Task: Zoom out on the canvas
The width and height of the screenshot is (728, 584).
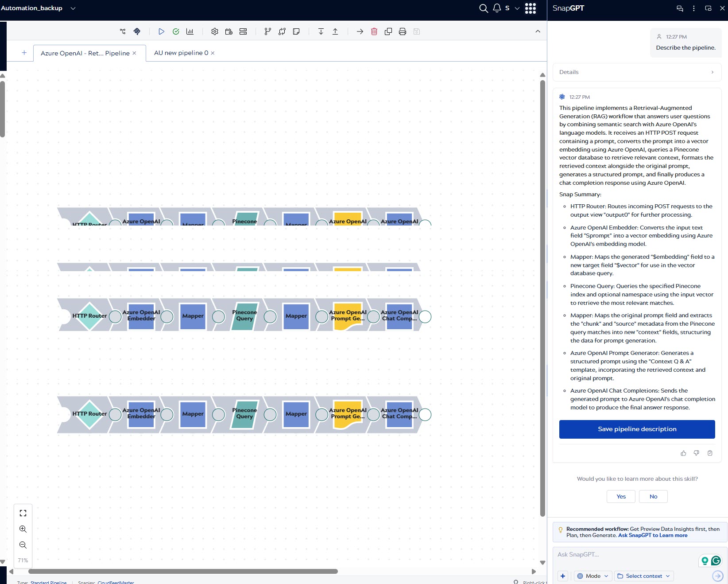Action: coord(23,545)
